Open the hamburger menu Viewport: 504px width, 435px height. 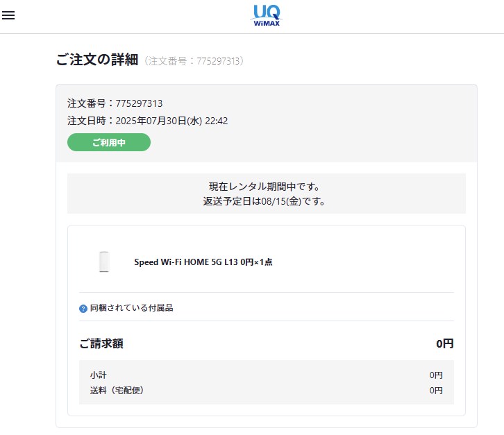(8, 15)
